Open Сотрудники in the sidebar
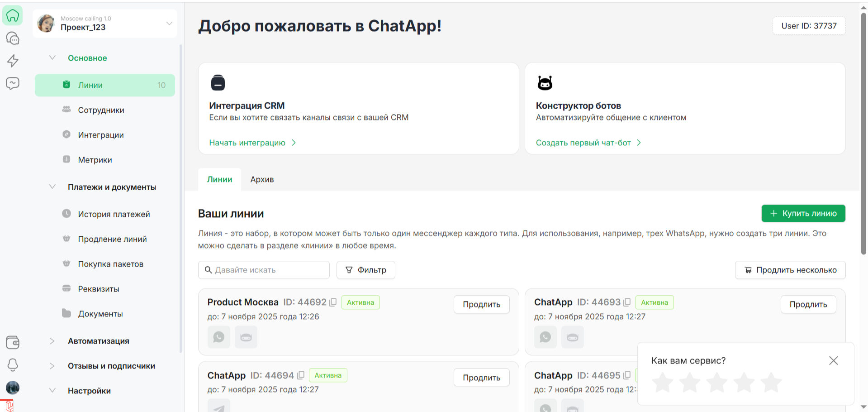This screenshot has height=412, width=868. click(101, 110)
